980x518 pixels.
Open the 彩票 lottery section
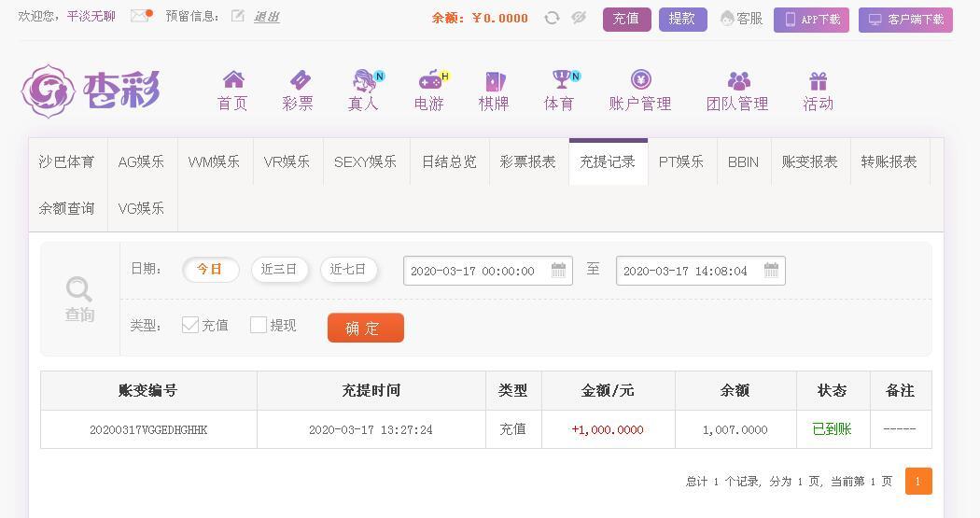298,91
